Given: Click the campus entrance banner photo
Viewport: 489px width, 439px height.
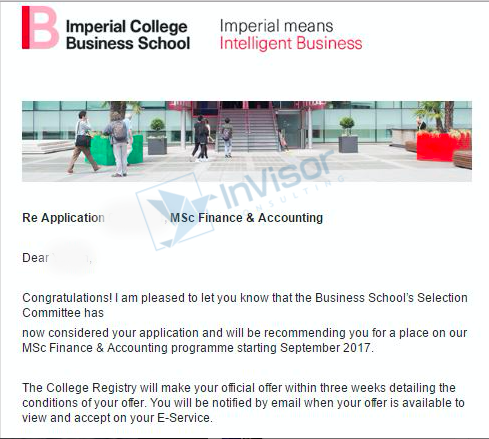Looking at the screenshot, I should tap(247, 141).
